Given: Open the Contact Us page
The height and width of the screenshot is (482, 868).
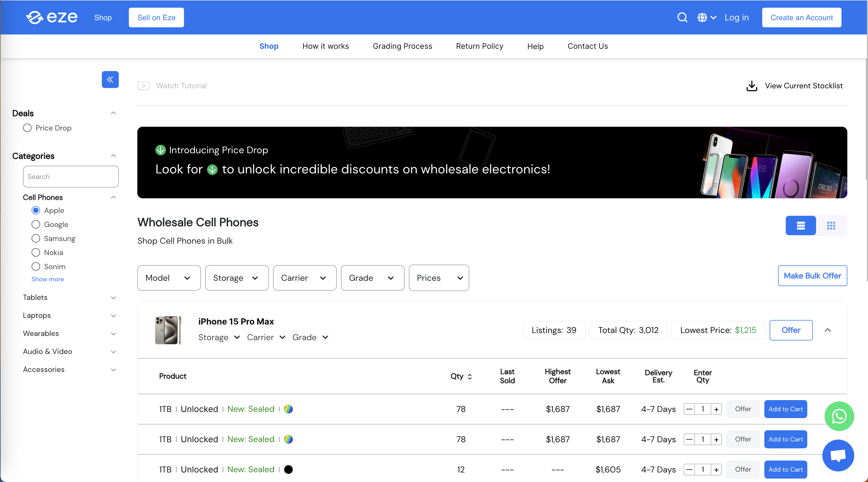Looking at the screenshot, I should [588, 46].
